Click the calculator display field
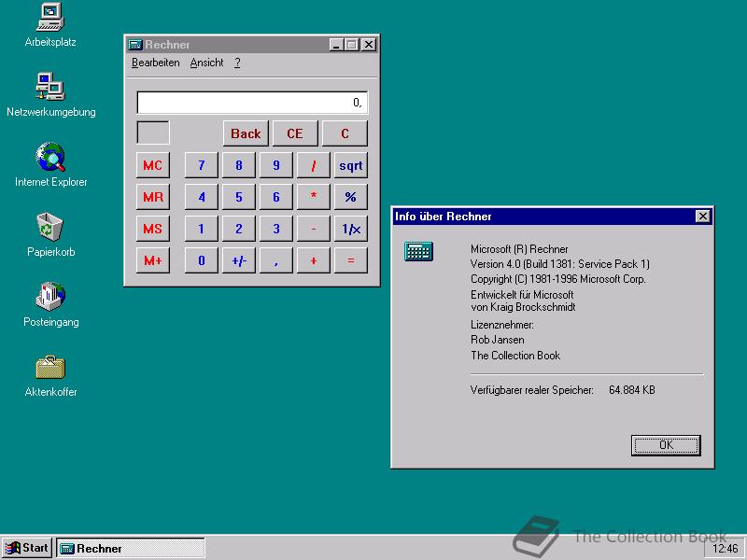Viewport: 747px width, 560px height. [252, 103]
